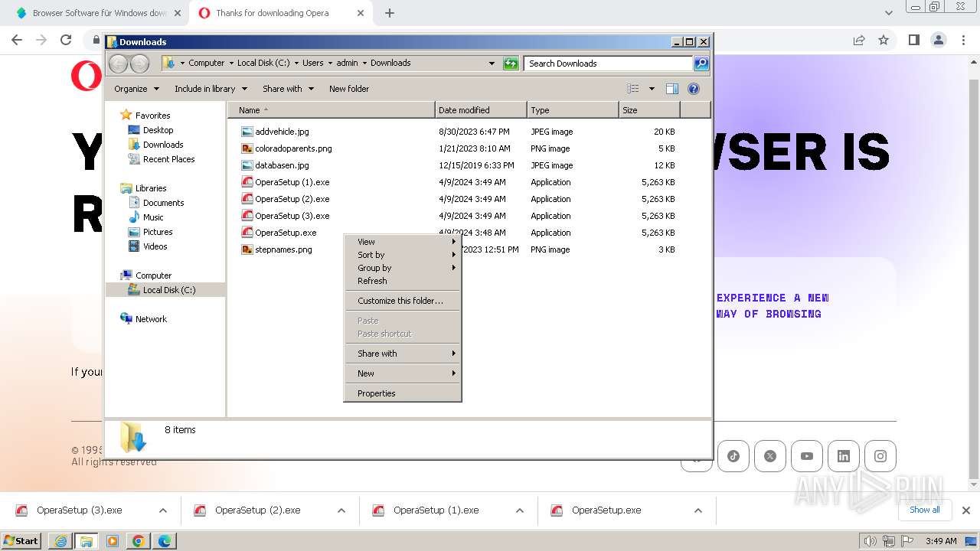980x551 pixels.
Task: Choose Refresh from the context menu
Action: pyautogui.click(x=403, y=281)
